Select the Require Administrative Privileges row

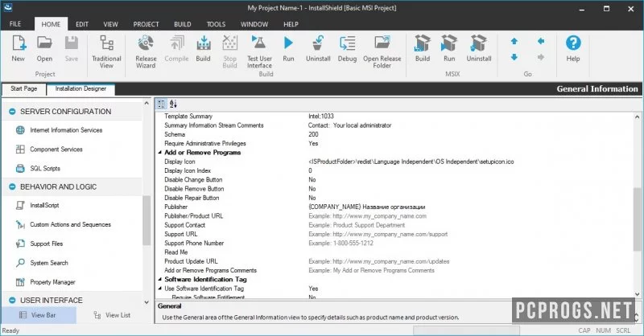point(394,144)
